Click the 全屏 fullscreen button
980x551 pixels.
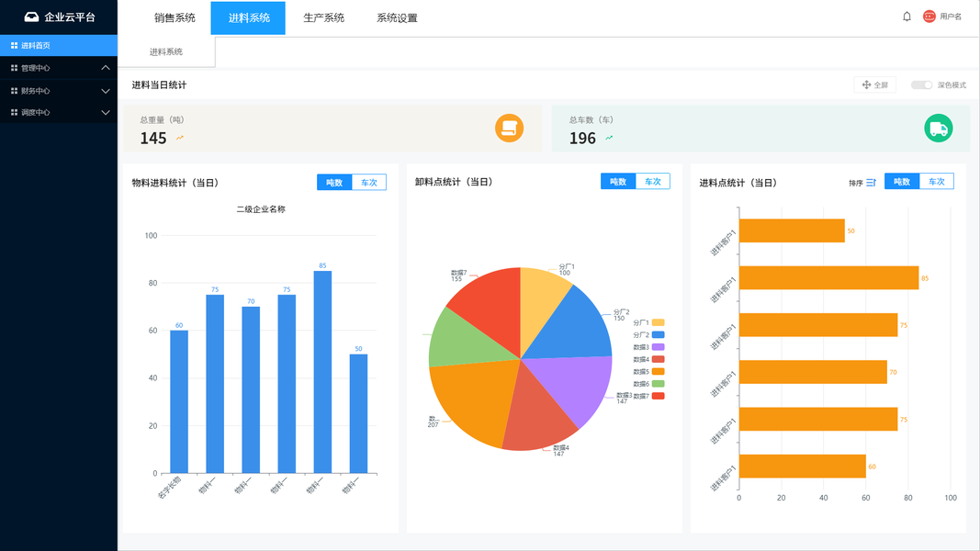[x=875, y=85]
